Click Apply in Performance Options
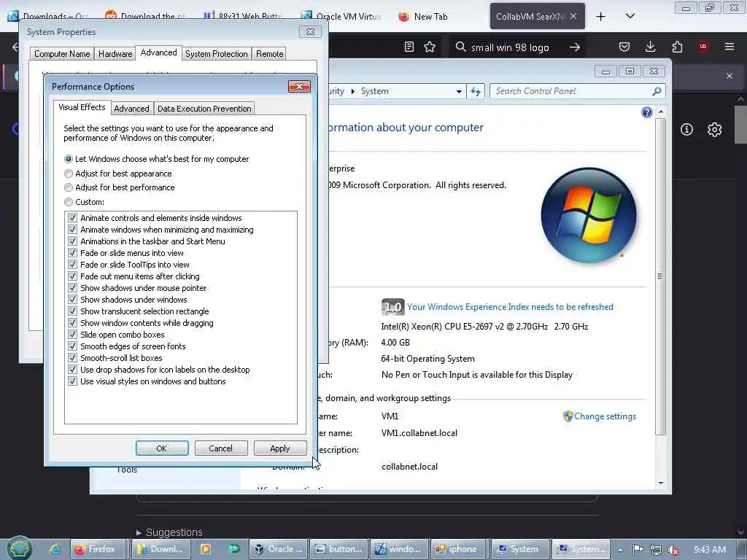Viewport: 747px width, 560px height. 280,448
